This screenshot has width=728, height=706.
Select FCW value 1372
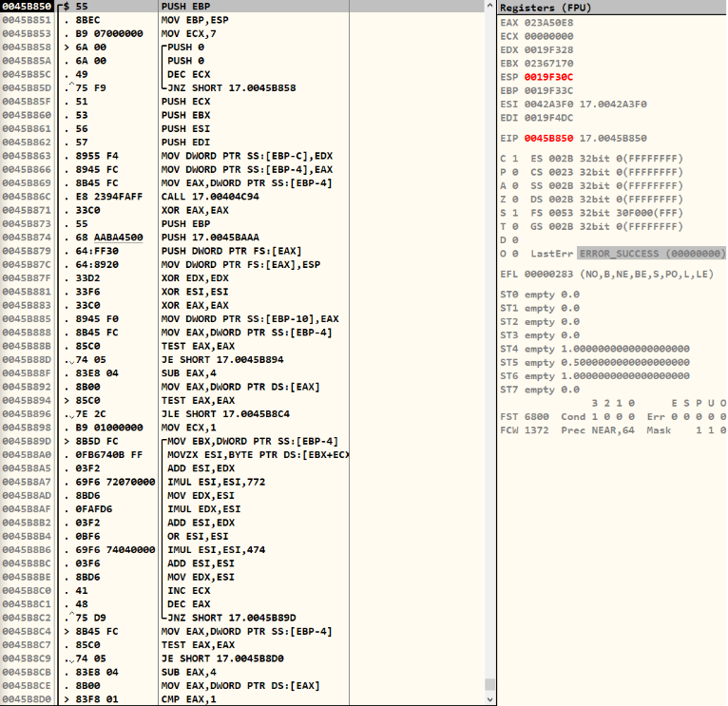pos(536,430)
